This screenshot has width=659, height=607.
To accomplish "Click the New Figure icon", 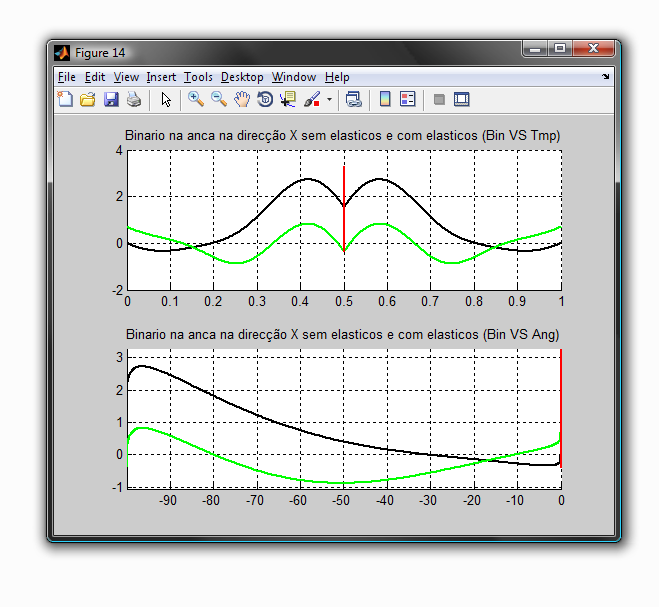I will [x=65, y=99].
